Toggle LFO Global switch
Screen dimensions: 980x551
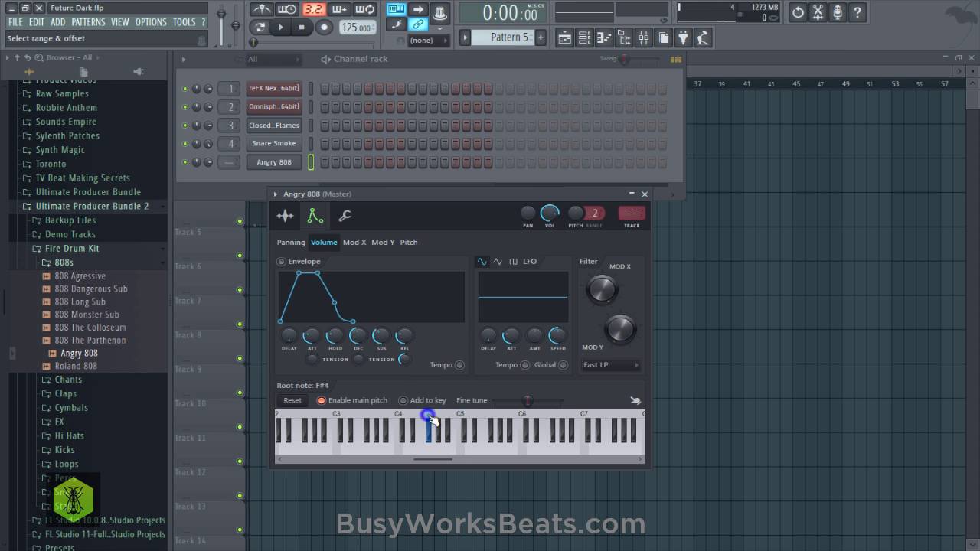[x=563, y=365]
